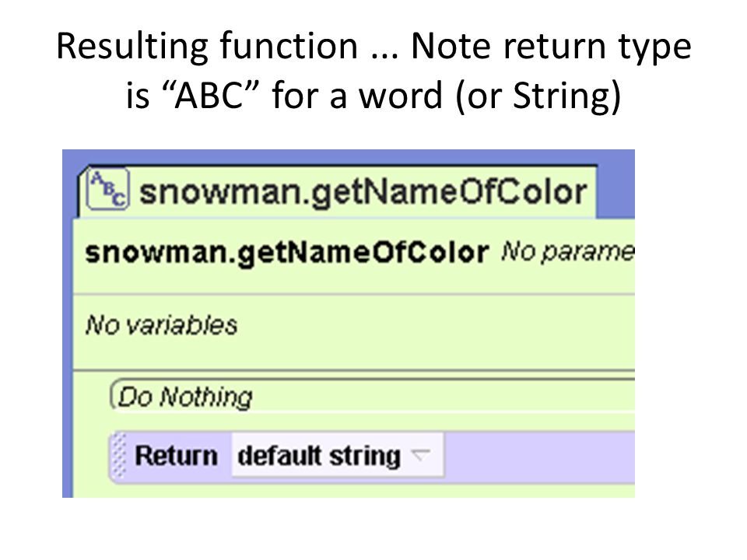
Task: Select the 'Do Nothing' placeholder tile
Action: [372, 396]
